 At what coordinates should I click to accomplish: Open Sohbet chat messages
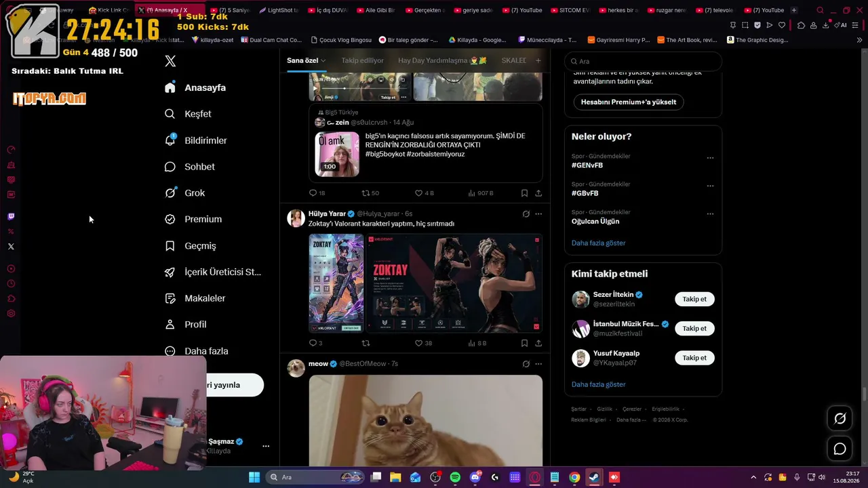pos(190,167)
